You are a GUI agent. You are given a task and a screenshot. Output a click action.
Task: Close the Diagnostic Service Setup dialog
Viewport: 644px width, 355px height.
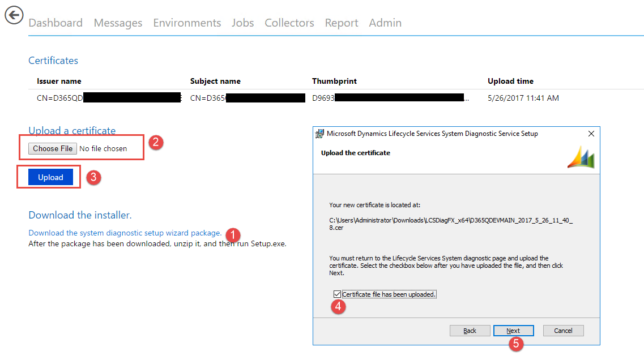(x=591, y=134)
